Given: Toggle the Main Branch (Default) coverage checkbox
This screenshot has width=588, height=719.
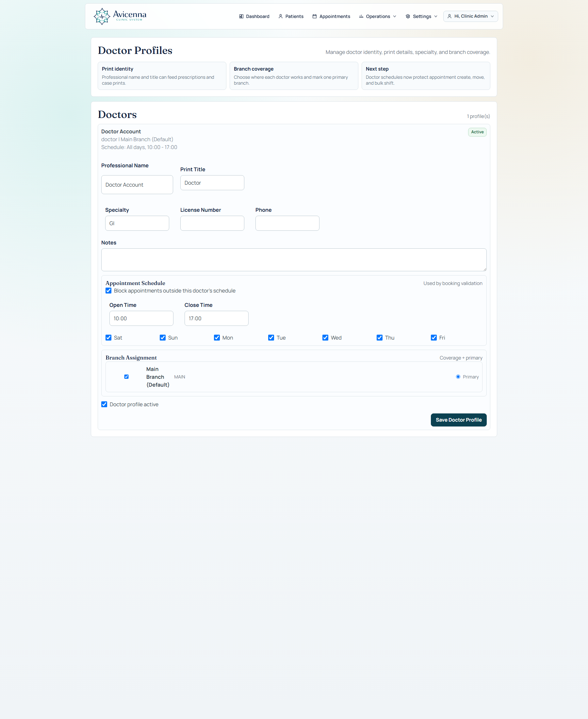Looking at the screenshot, I should [126, 377].
